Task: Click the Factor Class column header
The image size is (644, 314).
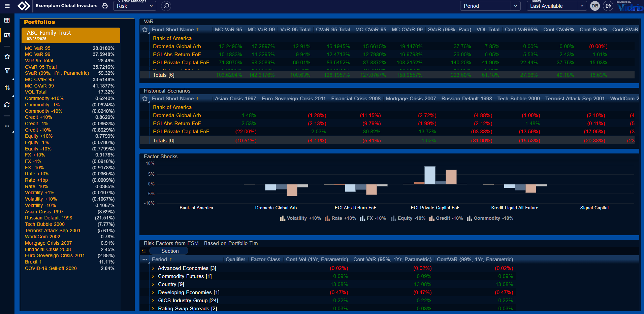Action: (x=265, y=259)
